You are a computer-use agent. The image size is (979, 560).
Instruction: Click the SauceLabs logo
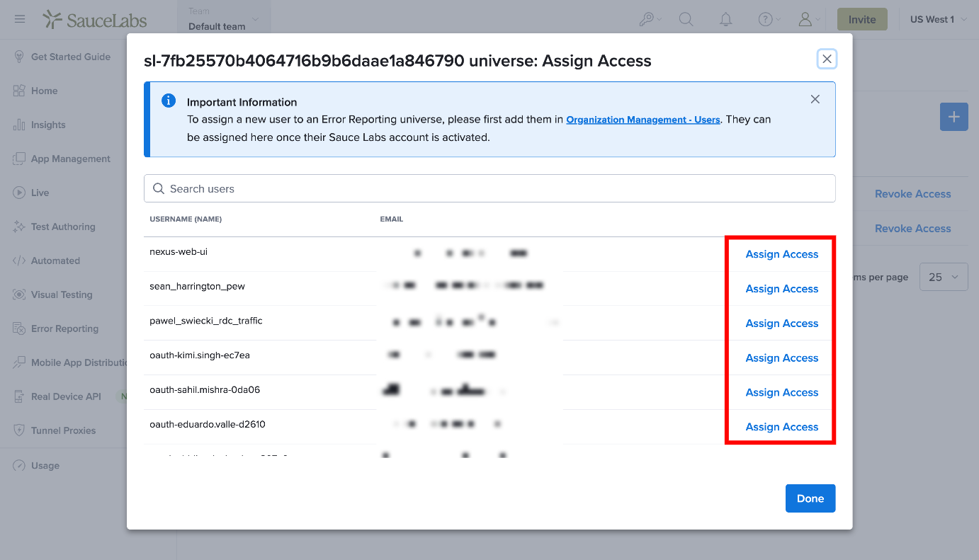(95, 20)
